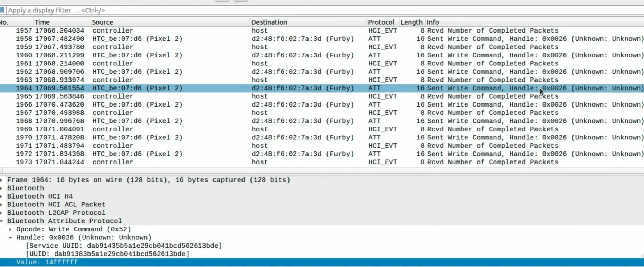Click the display filter bookmark icon

point(2,10)
